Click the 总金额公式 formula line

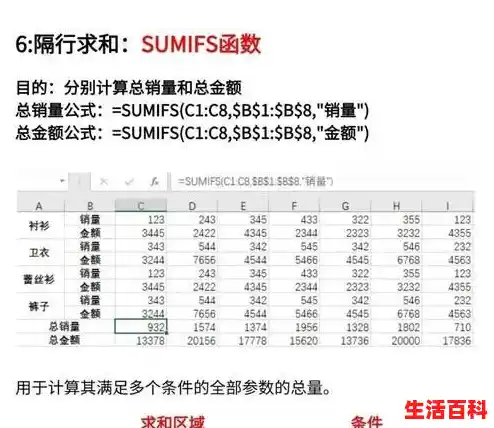193,133
